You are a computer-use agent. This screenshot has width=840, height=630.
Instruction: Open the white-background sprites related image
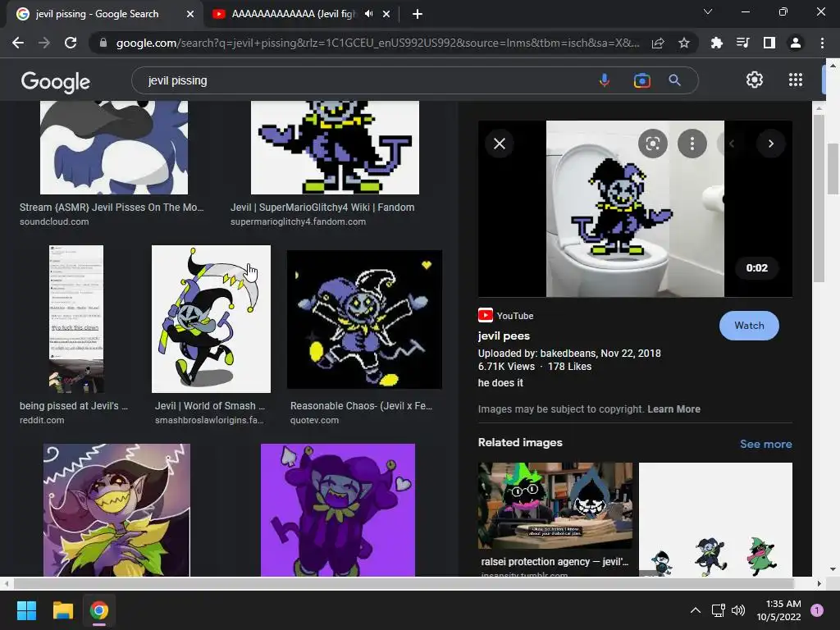point(715,519)
